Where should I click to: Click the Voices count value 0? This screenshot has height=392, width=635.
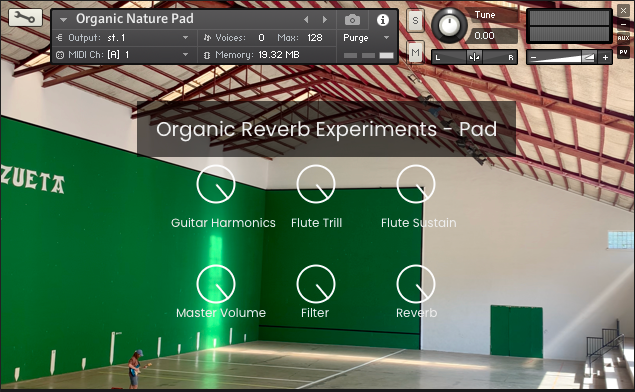[261, 38]
